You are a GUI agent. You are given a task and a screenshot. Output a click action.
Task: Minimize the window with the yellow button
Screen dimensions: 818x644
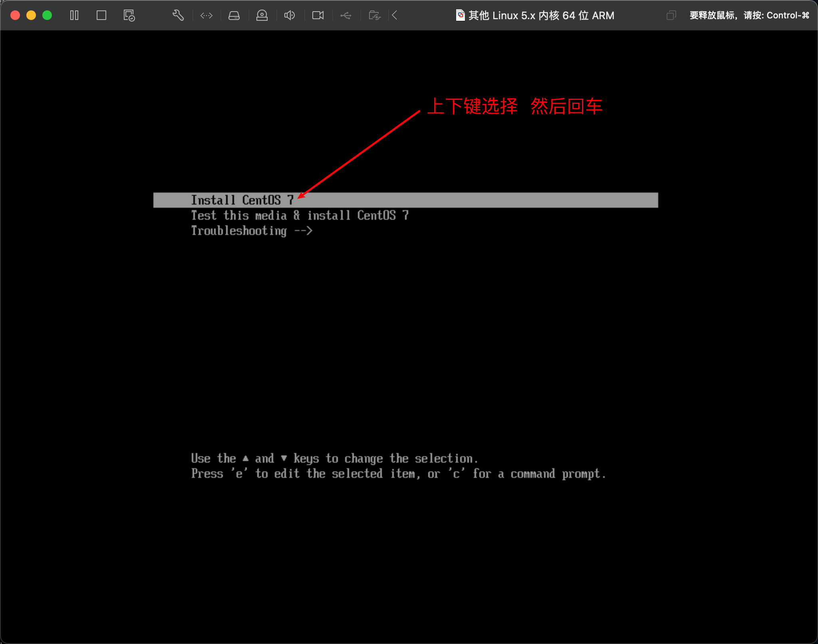(x=31, y=15)
